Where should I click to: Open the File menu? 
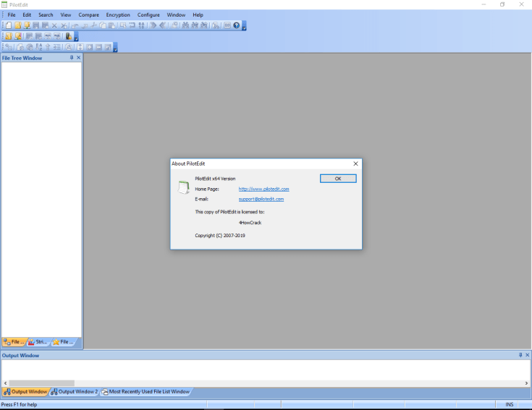tap(12, 15)
